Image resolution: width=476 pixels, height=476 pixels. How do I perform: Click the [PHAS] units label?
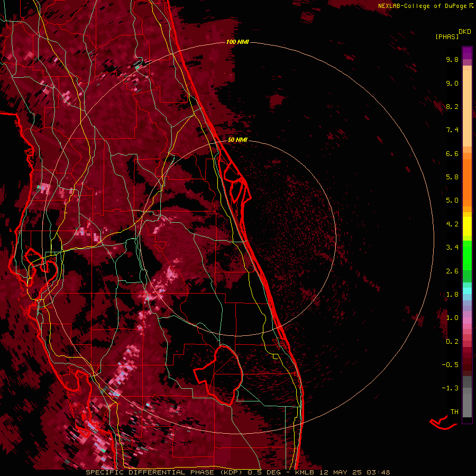[447, 36]
